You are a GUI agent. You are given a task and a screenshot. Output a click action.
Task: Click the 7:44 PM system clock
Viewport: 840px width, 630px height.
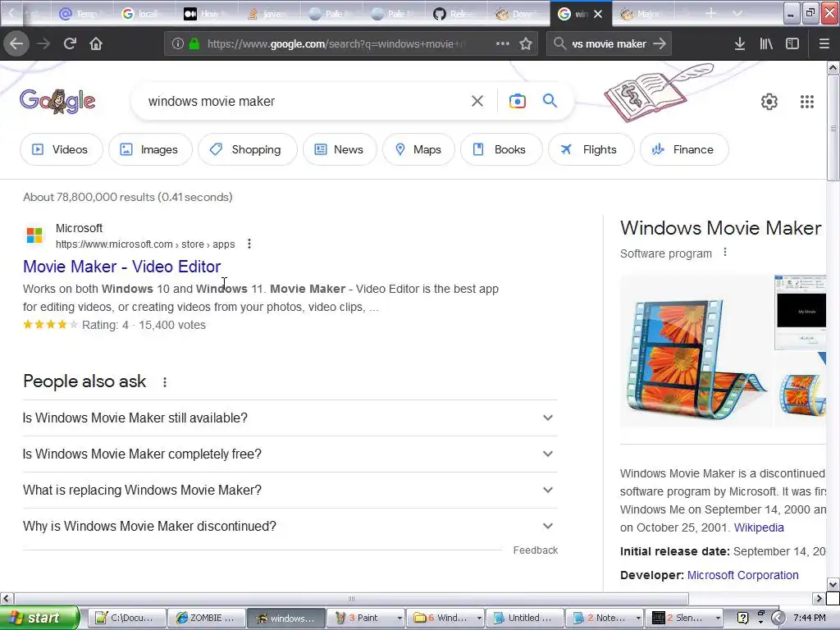pyautogui.click(x=809, y=618)
